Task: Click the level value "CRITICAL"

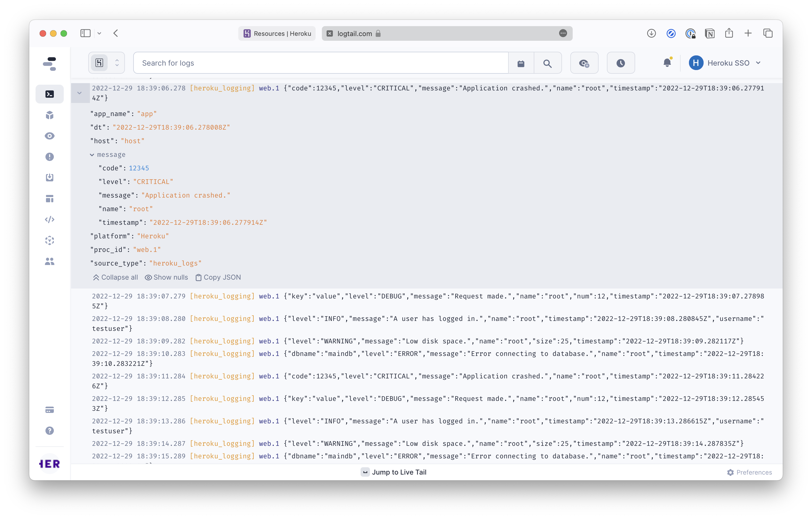Action: click(153, 182)
